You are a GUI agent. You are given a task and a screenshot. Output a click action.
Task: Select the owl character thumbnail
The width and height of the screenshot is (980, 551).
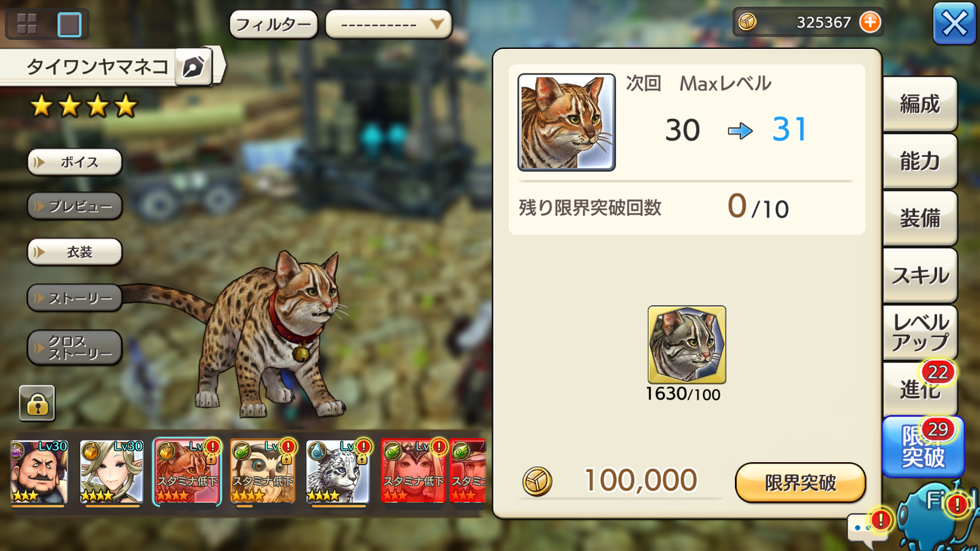point(263,471)
